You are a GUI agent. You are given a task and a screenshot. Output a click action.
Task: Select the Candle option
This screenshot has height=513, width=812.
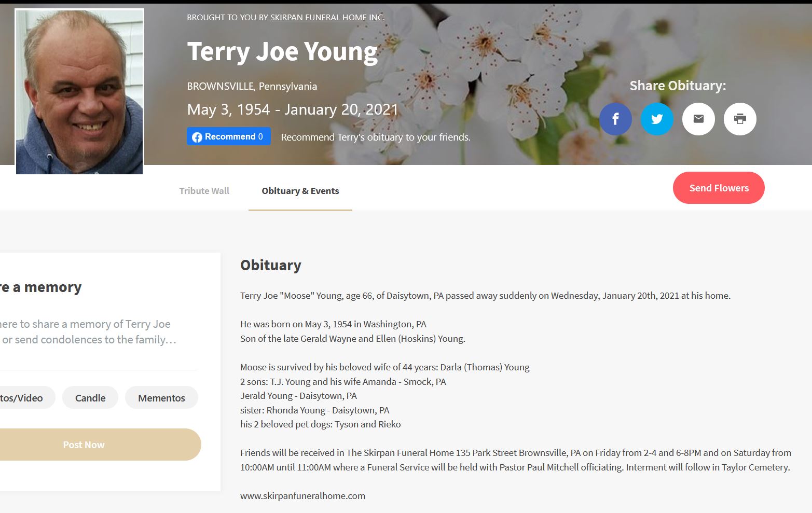pos(90,398)
